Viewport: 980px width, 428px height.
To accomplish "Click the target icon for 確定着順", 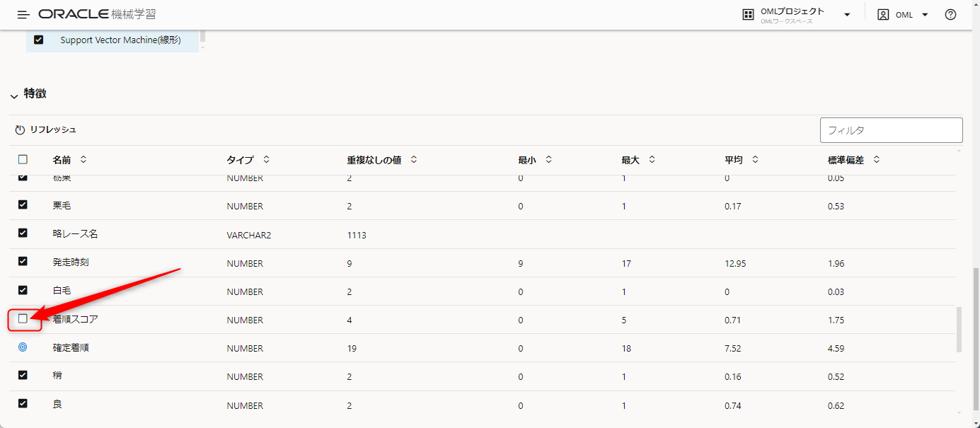I will point(23,347).
